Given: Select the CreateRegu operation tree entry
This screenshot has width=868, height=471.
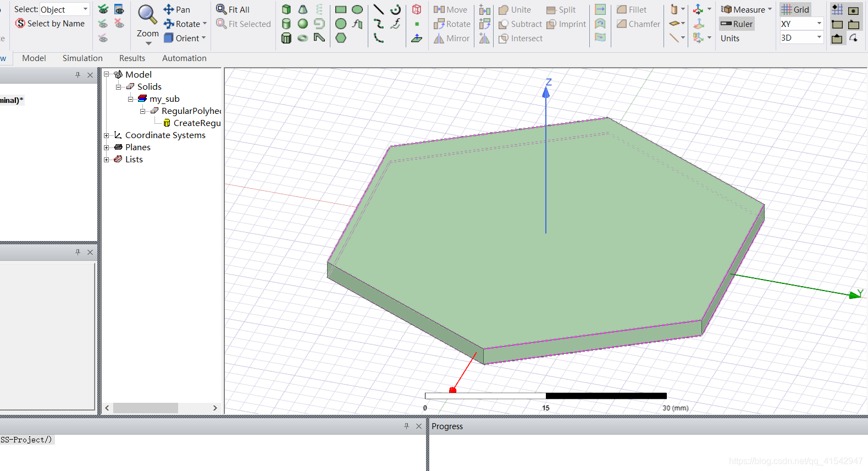Looking at the screenshot, I should (x=192, y=123).
